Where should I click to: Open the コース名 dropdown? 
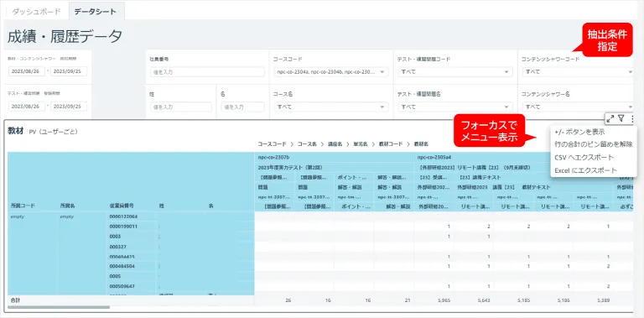(x=330, y=107)
